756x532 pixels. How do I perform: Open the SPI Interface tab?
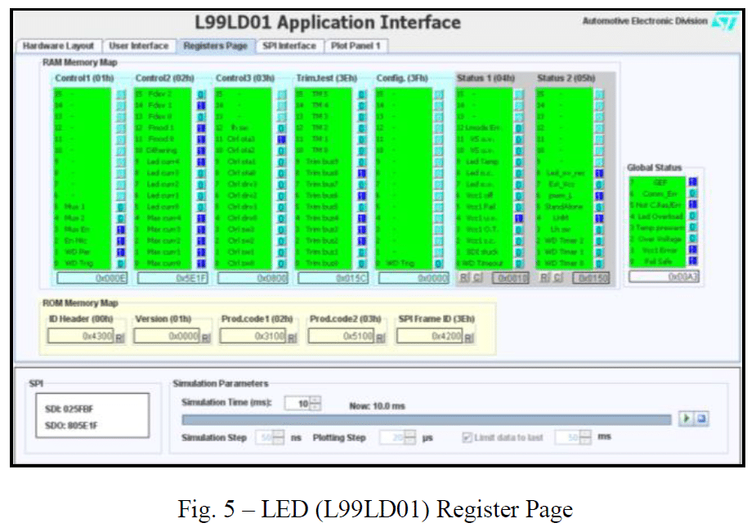point(289,46)
